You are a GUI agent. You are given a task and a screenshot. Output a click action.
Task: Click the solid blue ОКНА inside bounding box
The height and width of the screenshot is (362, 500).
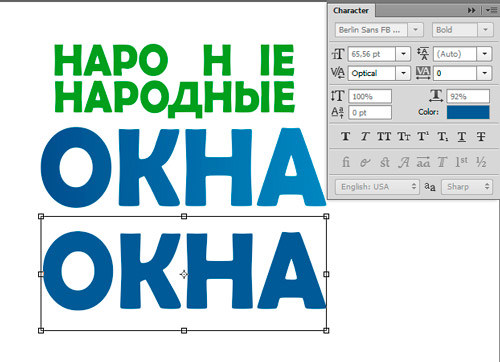(184, 270)
